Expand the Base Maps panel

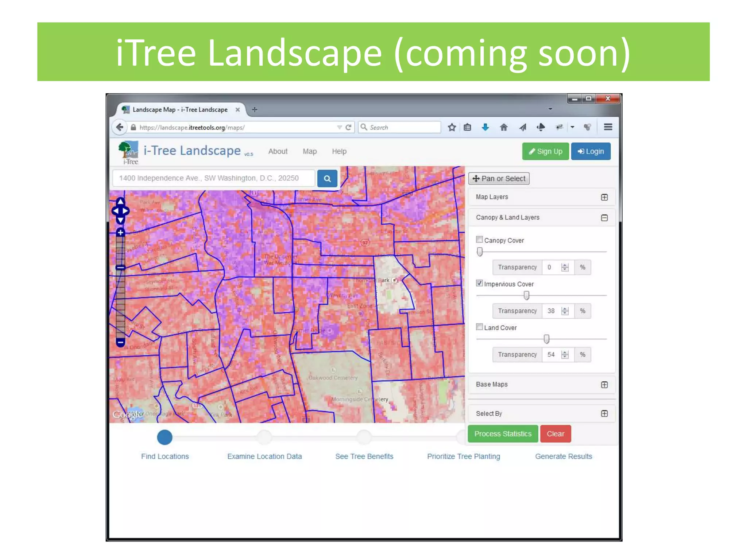tap(604, 385)
